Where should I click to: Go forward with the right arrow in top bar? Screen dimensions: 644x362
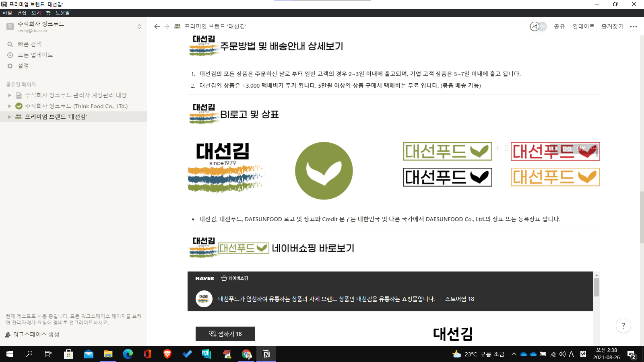coord(167,27)
